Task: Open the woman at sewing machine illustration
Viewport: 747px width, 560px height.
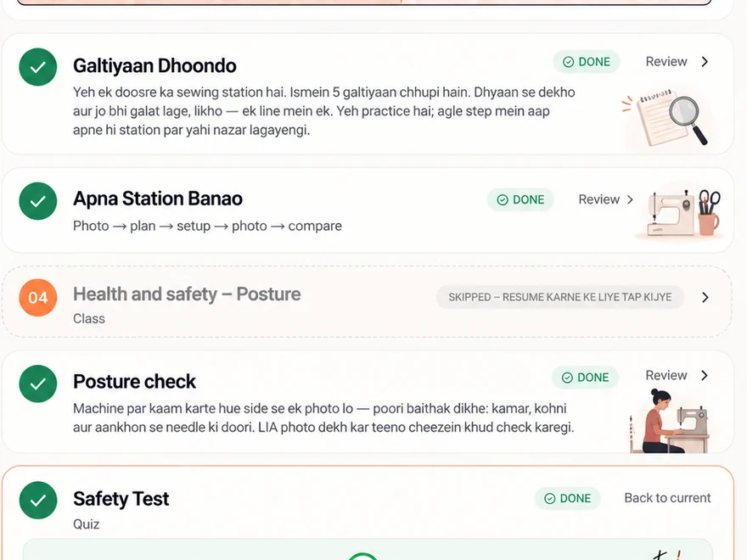Action: pyautogui.click(x=669, y=421)
